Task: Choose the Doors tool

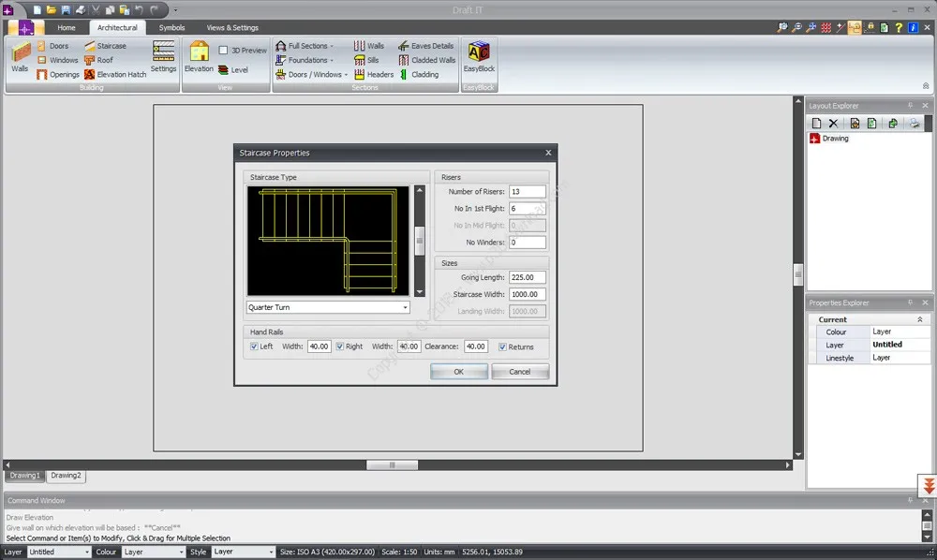Action: pyautogui.click(x=52, y=45)
